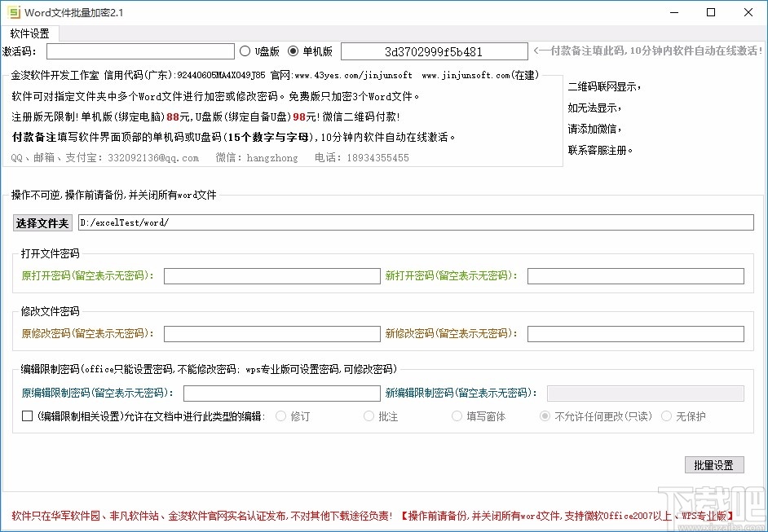Click the 选择文件夹 button
The height and width of the screenshot is (532, 768).
[42, 222]
